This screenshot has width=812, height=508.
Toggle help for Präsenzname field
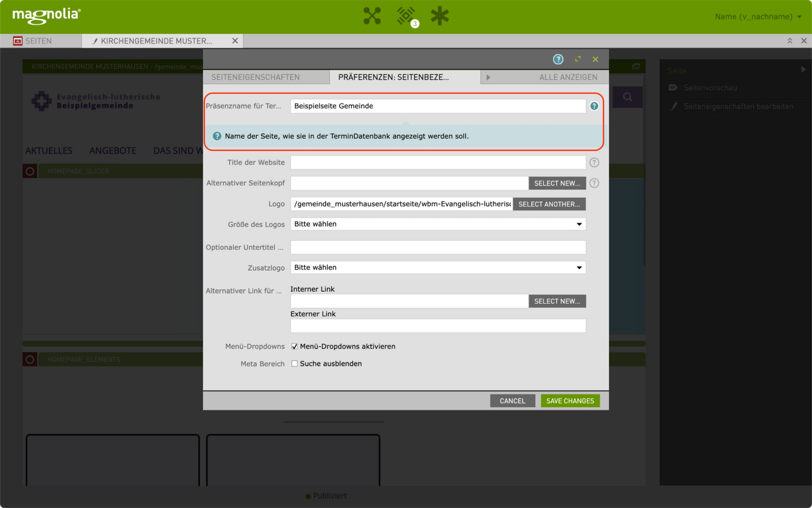pos(594,106)
